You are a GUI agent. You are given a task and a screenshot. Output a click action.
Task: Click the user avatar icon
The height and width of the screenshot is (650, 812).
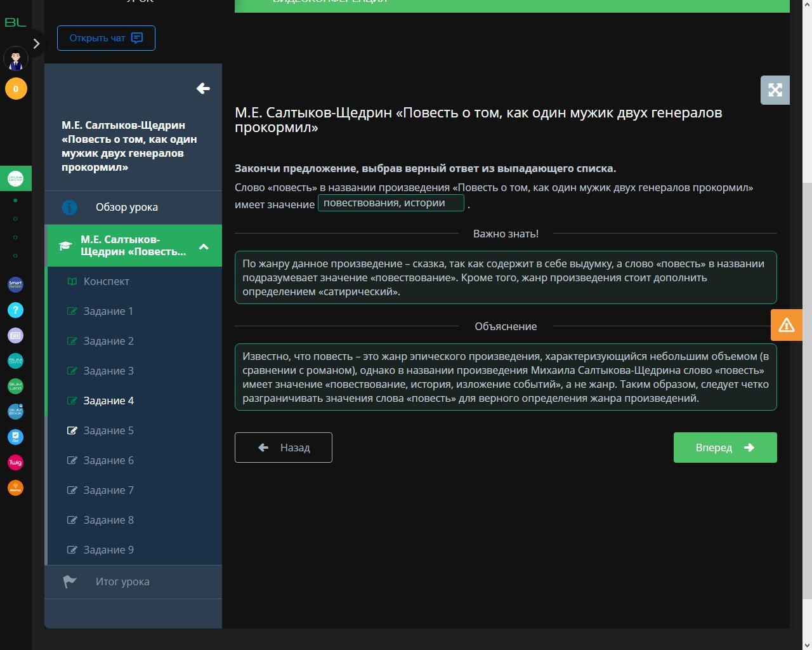point(16,59)
